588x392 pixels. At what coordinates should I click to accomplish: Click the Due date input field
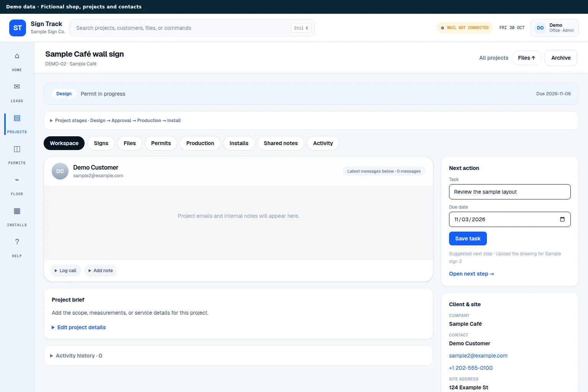510,219
